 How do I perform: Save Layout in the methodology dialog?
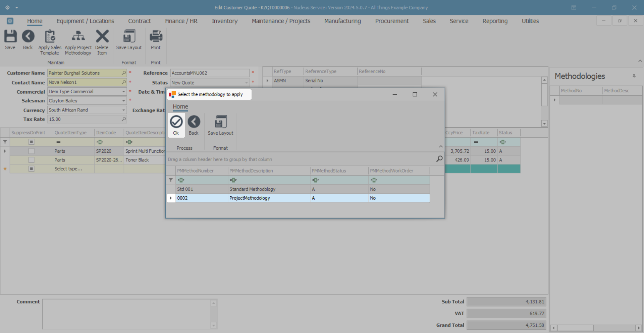click(x=220, y=125)
